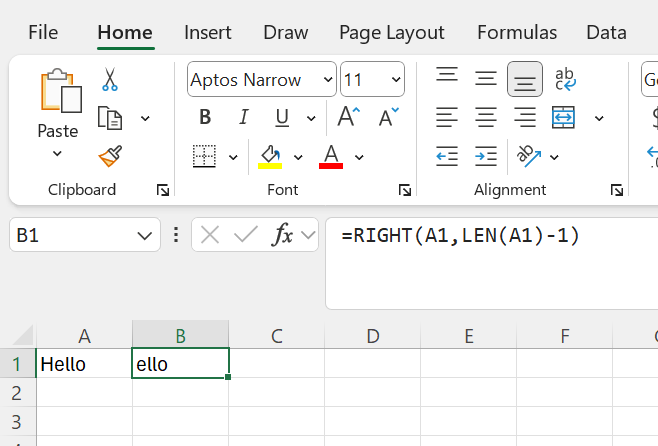Open the File tab
The image size is (658, 446).
click(x=43, y=33)
